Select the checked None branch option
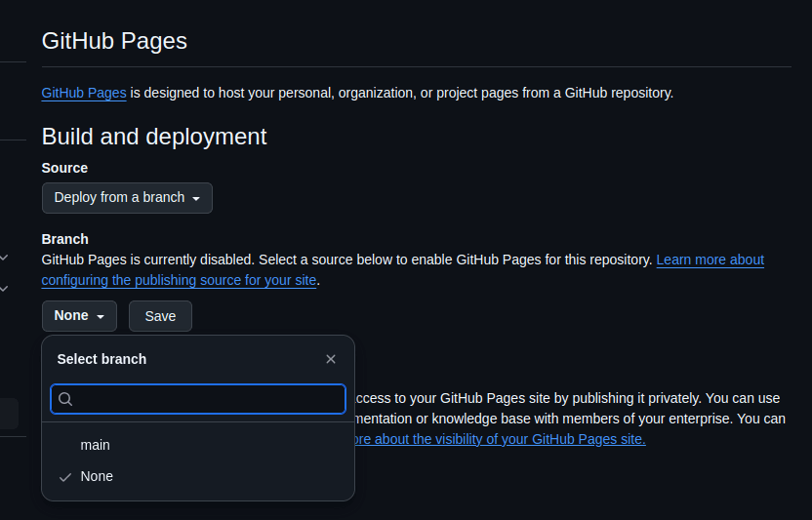This screenshot has height=520, width=812. 198,476
